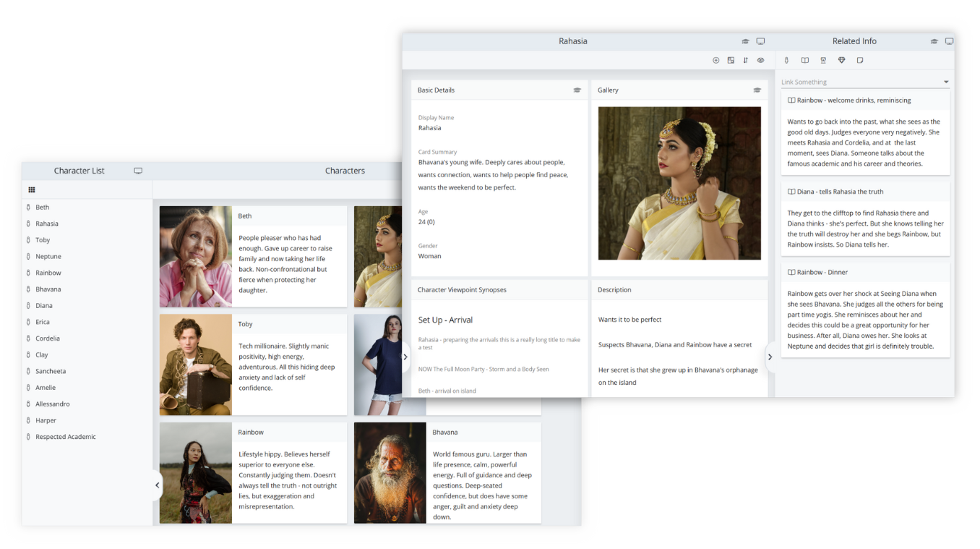Open Beth's portrait photo in Characters grid

(196, 257)
